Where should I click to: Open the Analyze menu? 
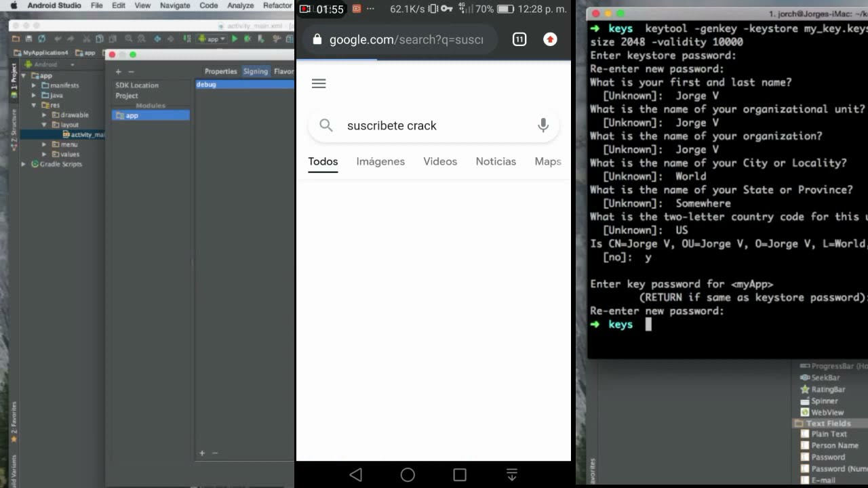[x=241, y=5]
